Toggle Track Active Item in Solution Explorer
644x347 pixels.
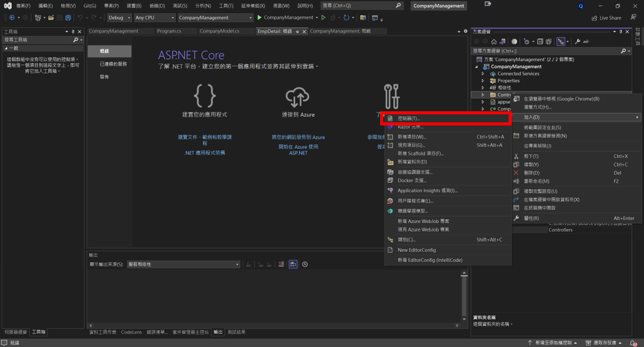coord(561,41)
